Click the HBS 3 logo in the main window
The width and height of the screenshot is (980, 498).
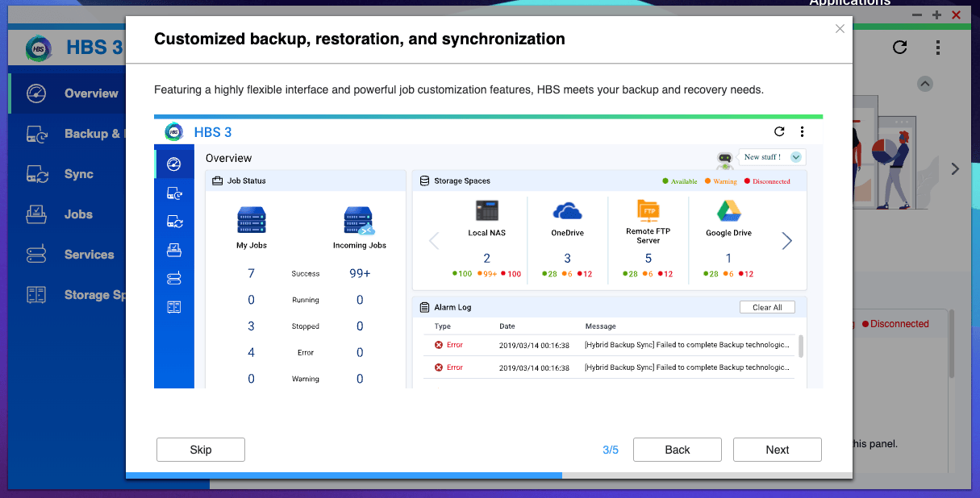(39, 48)
